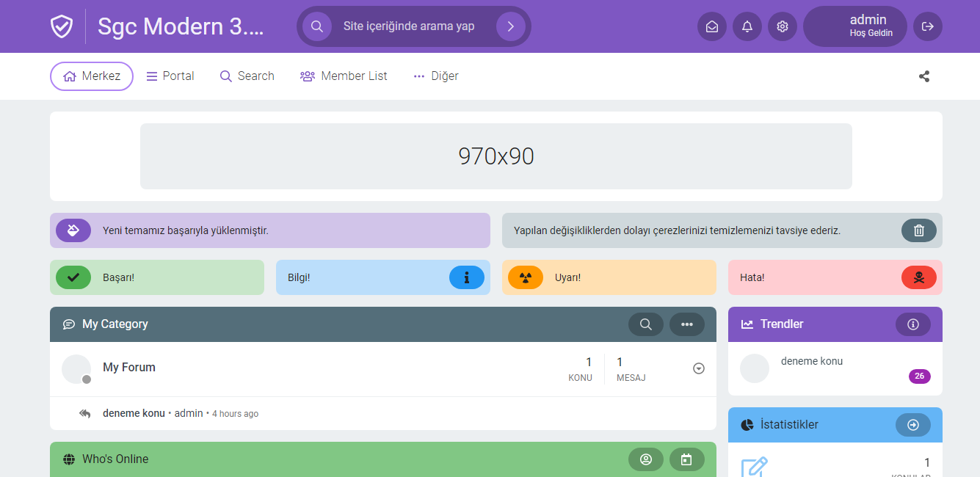Select the Merkez navigation tab

click(92, 76)
